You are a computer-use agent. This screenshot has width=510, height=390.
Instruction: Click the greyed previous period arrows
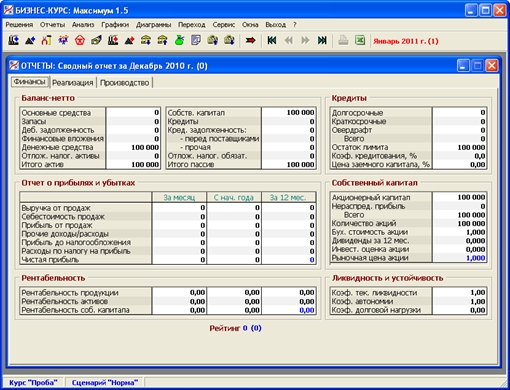pos(289,41)
